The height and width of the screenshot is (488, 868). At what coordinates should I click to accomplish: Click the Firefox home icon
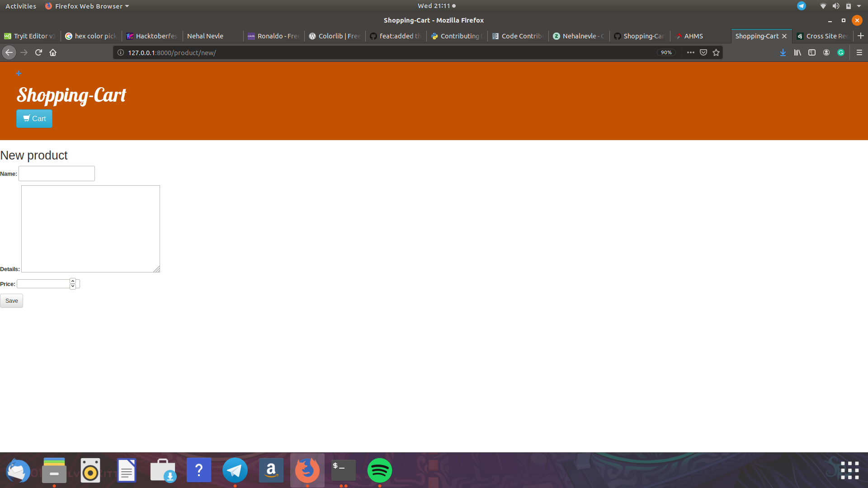click(53, 52)
